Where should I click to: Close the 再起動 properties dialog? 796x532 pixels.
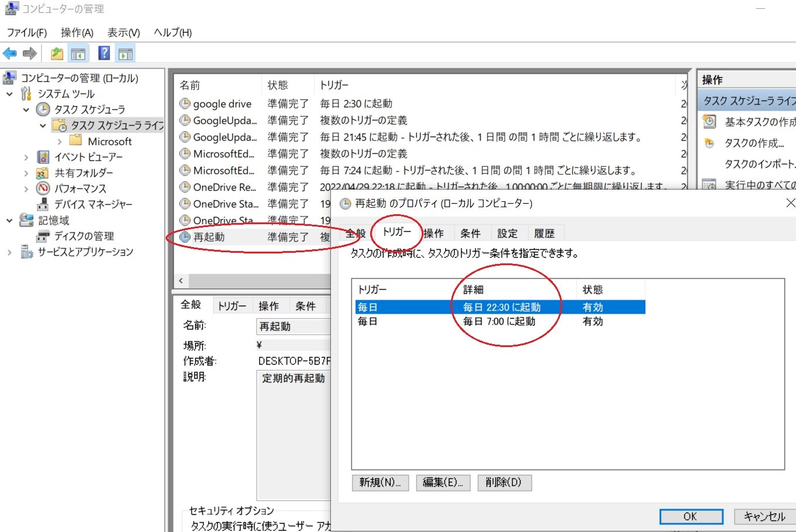point(790,203)
